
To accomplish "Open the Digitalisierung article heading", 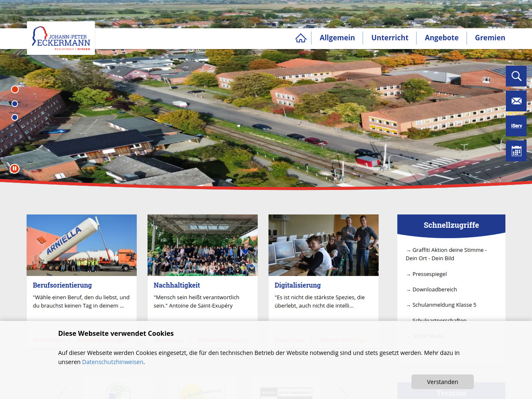I will point(298,285).
